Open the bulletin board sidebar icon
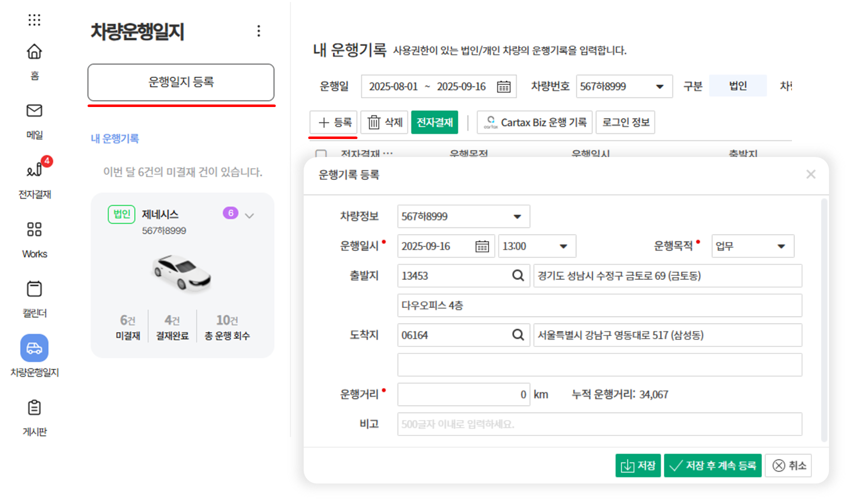The height and width of the screenshot is (504, 856). click(x=34, y=408)
